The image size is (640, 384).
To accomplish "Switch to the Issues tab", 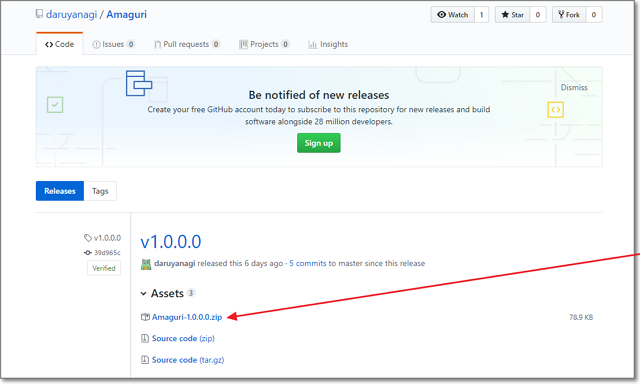I will (x=113, y=44).
